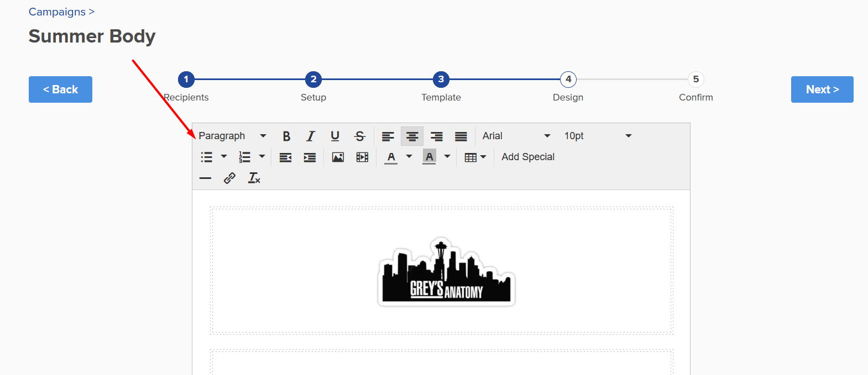Go to step 3 Template
The width and height of the screenshot is (868, 375).
coord(441,80)
